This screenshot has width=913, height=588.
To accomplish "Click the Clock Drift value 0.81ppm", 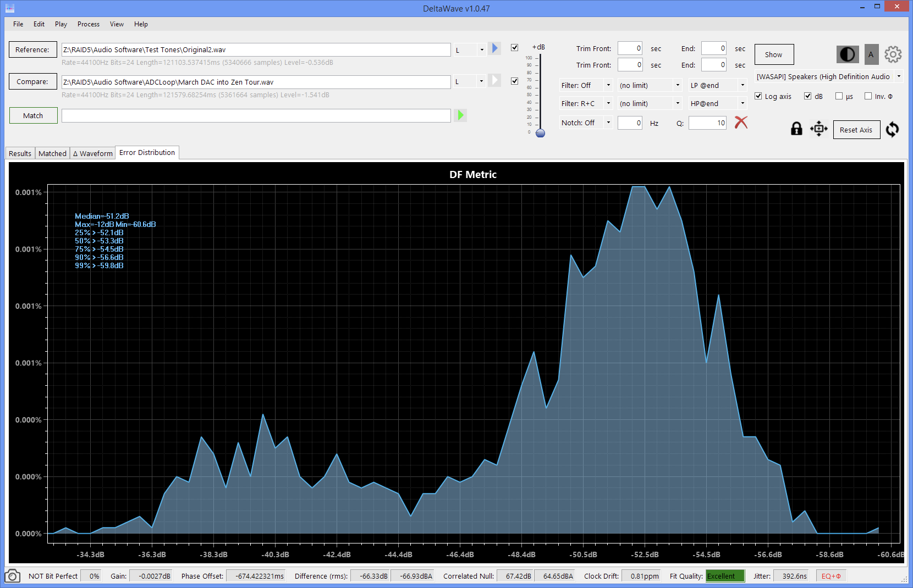I will point(641,576).
